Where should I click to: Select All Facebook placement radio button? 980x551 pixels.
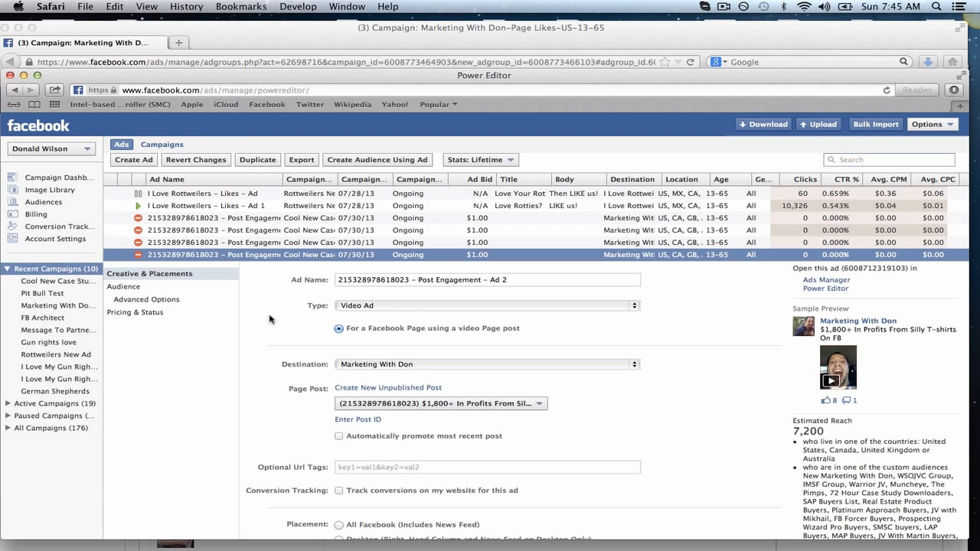pos(339,525)
